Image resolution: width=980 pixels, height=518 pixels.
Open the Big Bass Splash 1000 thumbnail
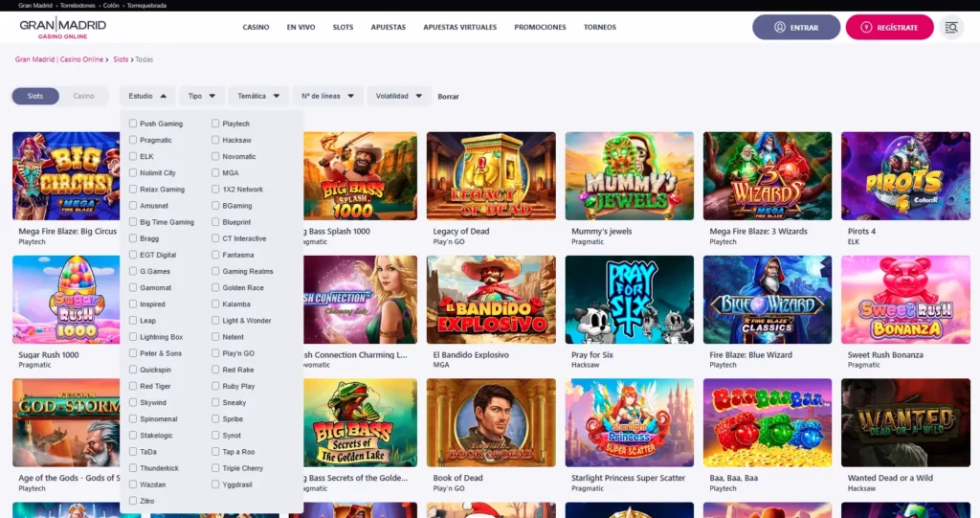click(360, 176)
